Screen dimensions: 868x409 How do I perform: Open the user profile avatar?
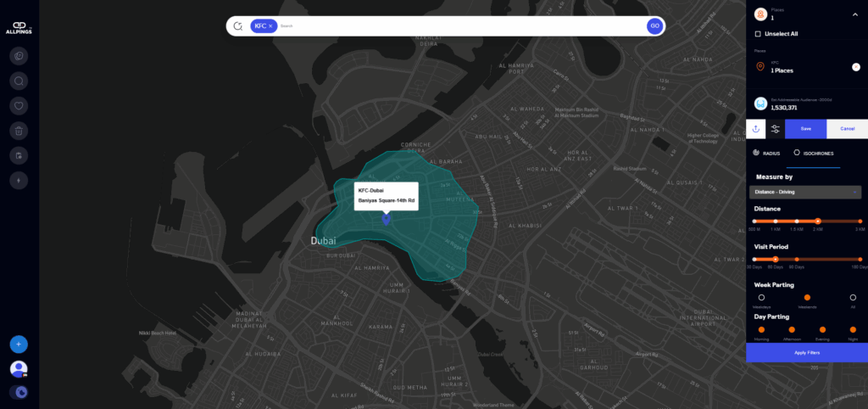tap(19, 369)
